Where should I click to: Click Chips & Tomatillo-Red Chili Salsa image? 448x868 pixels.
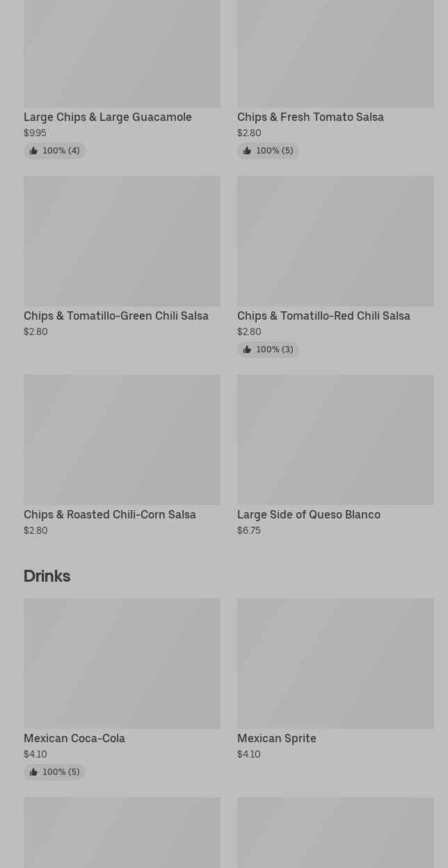click(x=335, y=241)
